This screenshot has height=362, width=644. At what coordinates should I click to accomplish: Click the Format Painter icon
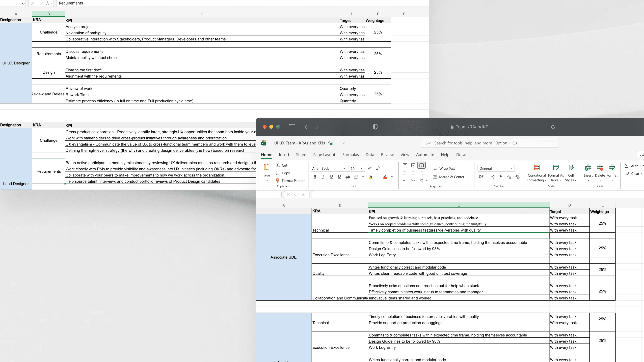(x=278, y=180)
